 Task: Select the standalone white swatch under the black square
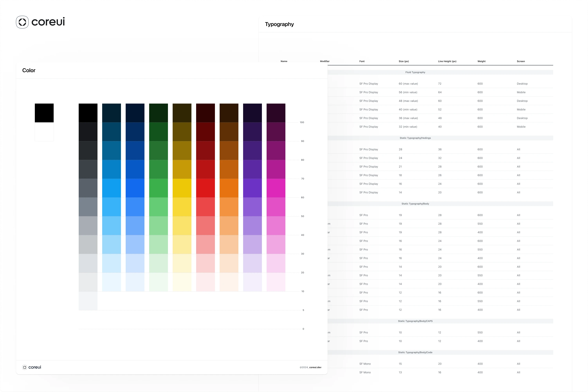pyautogui.click(x=44, y=132)
